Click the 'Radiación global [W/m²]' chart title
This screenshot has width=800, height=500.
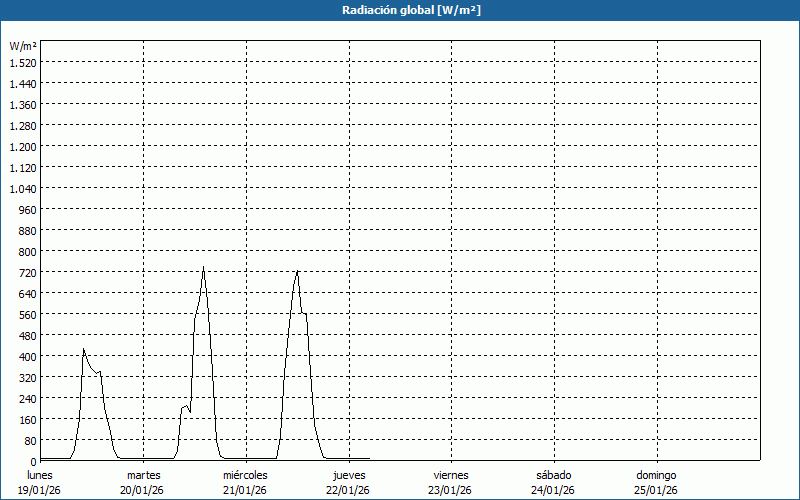point(400,10)
